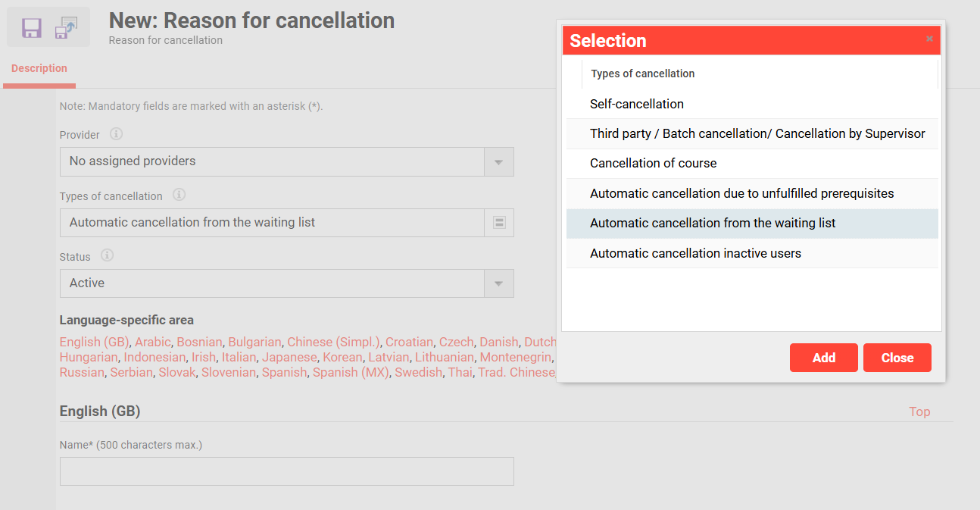980x510 pixels.
Task: Click the Add button
Action: (824, 357)
